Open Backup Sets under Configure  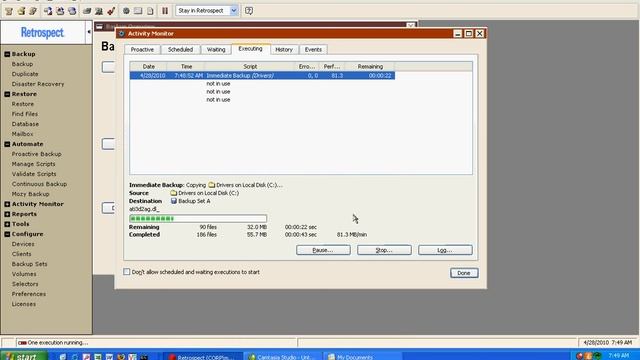click(29, 264)
